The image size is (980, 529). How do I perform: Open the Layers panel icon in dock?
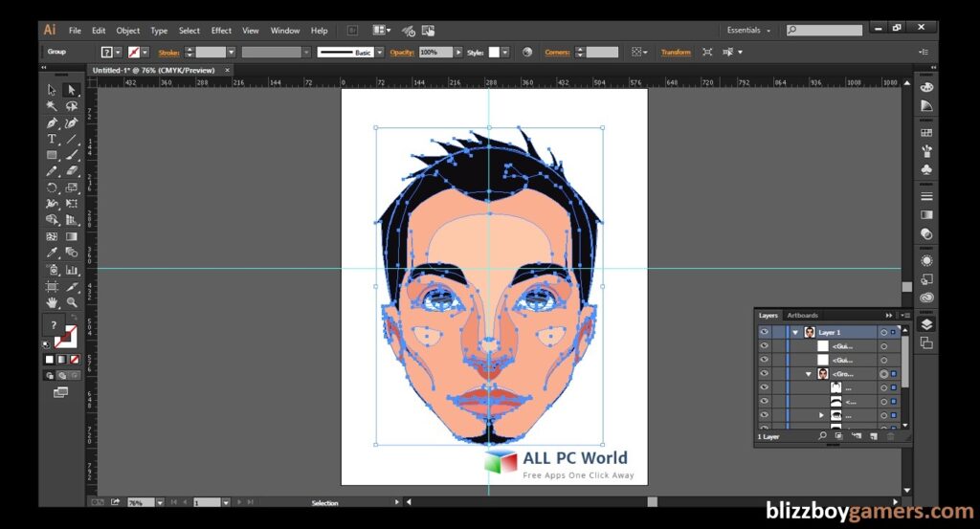coord(926,324)
